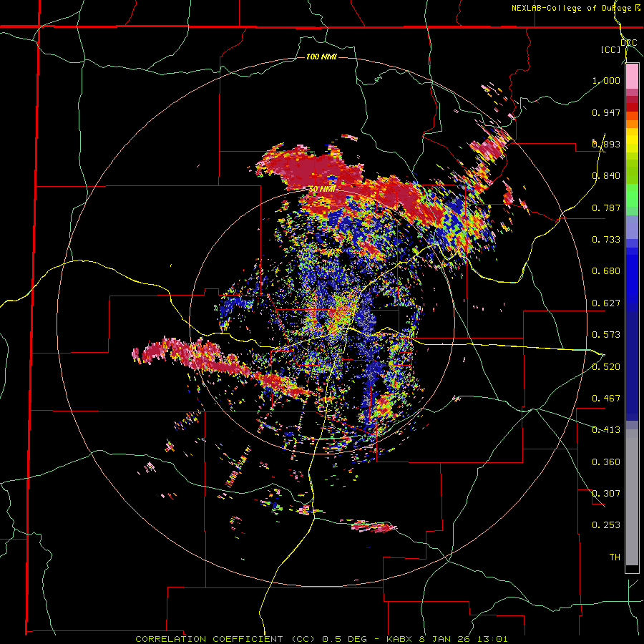Viewport: 644px width, 644px height.
Task: Click the 1.000 legend value
Action: point(606,80)
